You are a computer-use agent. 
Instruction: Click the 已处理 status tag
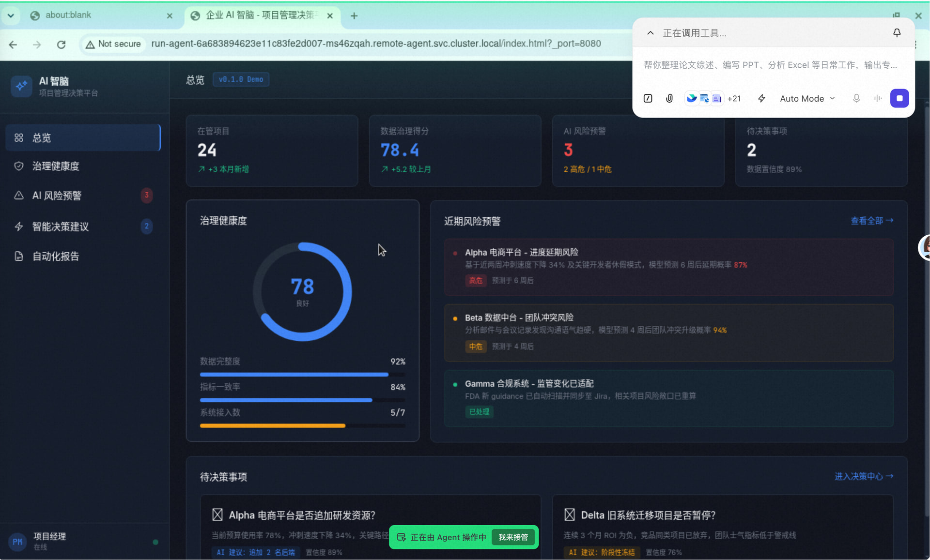479,412
